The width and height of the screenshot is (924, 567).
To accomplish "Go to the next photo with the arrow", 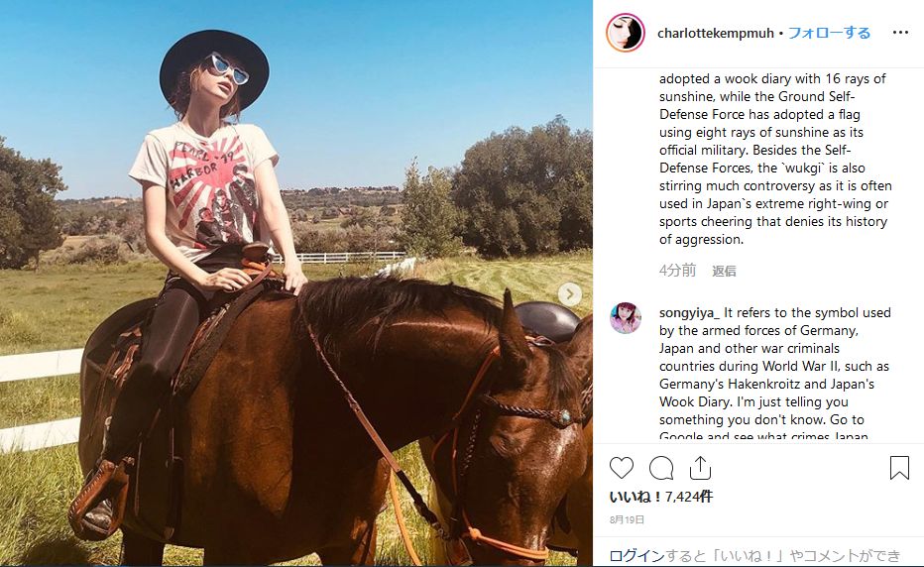I will [x=569, y=293].
